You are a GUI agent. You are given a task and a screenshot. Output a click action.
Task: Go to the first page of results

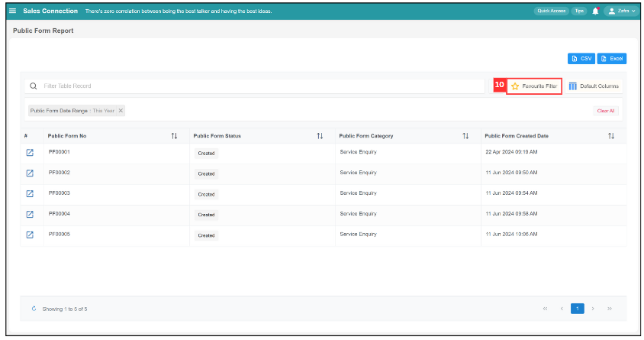(545, 309)
